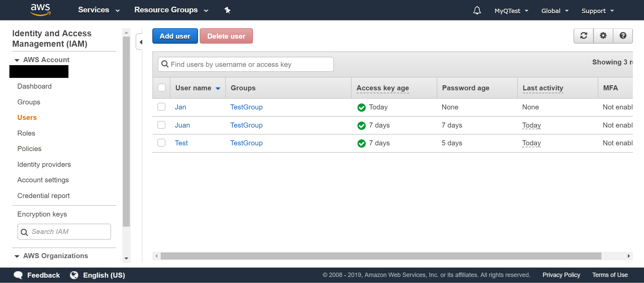Click the horizontal scrollbar under the table
The height and width of the screenshot is (283, 644).
[x=381, y=256]
